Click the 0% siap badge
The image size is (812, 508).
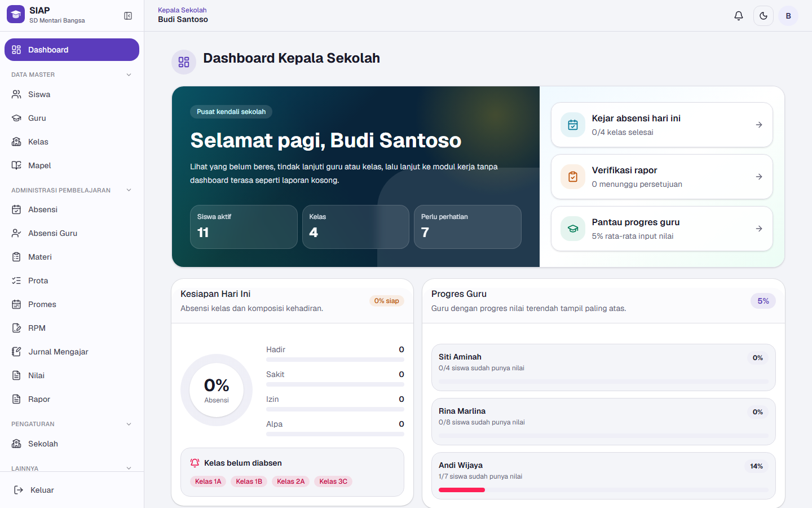[386, 301]
